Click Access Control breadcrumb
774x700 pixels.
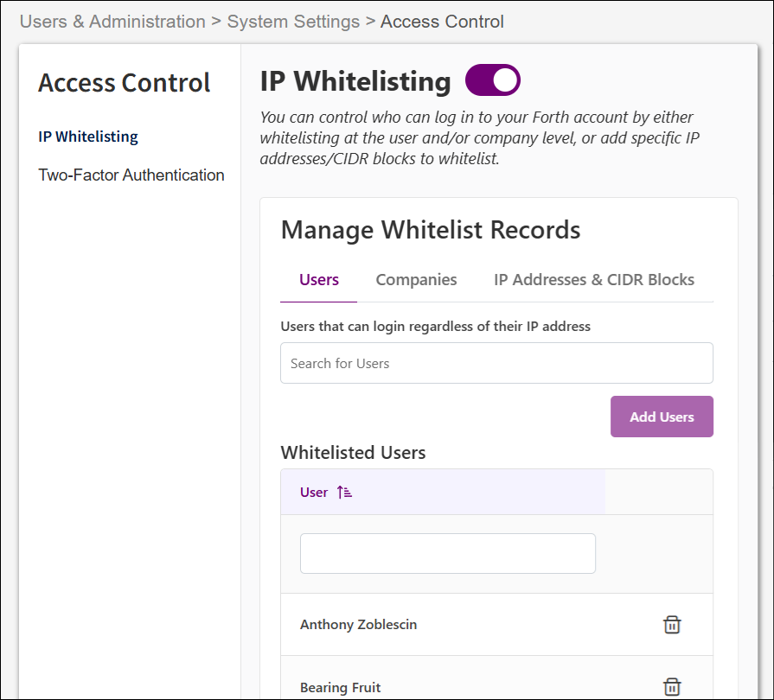tap(442, 22)
